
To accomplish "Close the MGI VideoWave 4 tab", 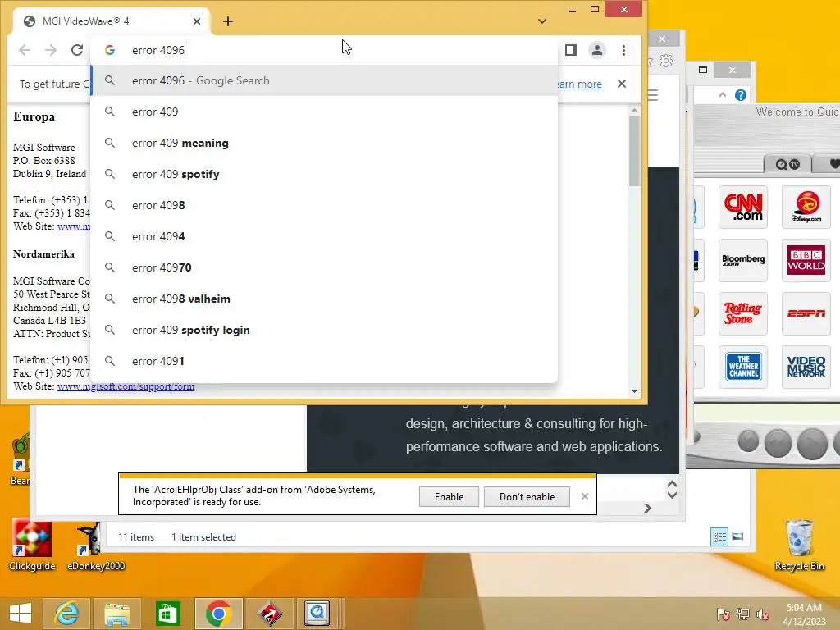I will point(197,21).
